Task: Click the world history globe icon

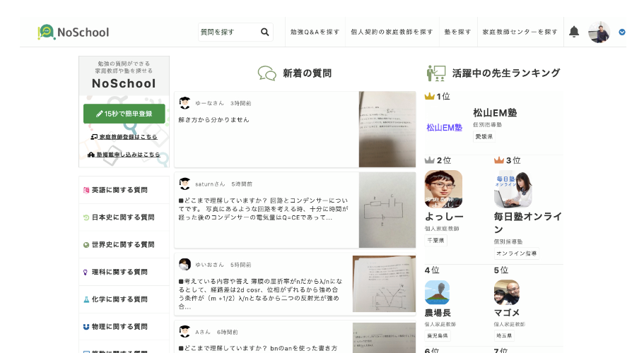Action: pyautogui.click(x=86, y=245)
